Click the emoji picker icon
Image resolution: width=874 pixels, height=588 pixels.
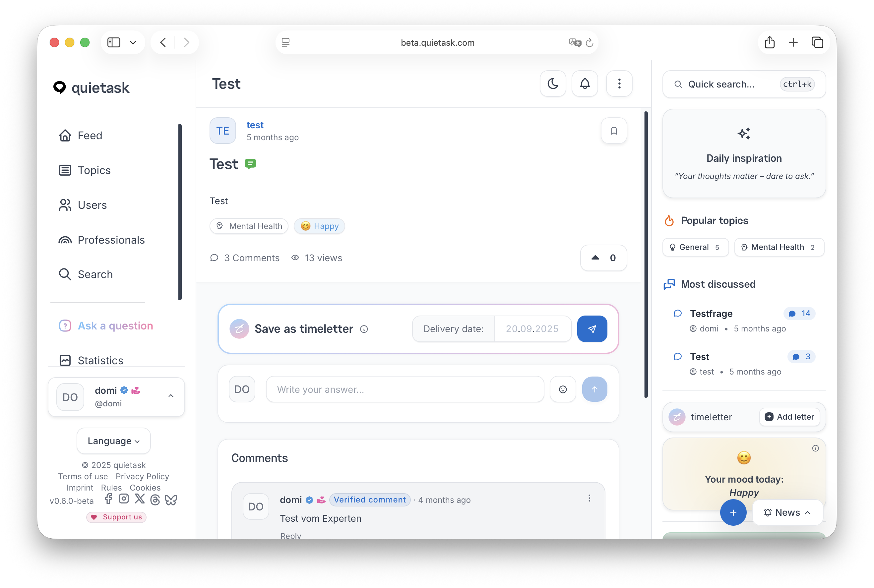[x=563, y=389]
